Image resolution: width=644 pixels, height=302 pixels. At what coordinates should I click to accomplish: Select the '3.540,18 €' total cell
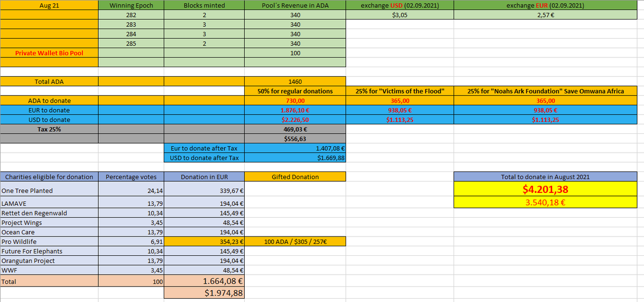pyautogui.click(x=546, y=203)
